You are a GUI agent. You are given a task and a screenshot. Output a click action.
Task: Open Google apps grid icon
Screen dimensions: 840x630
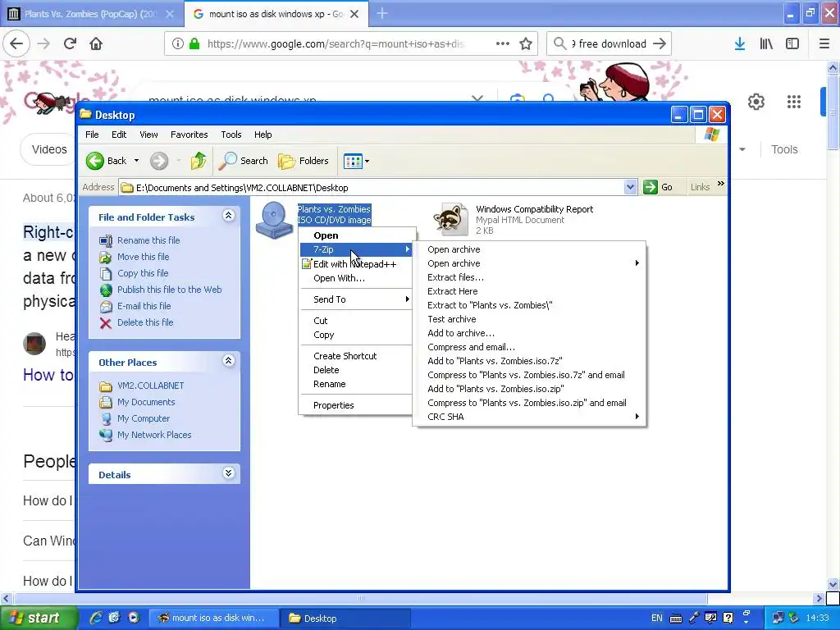click(794, 101)
